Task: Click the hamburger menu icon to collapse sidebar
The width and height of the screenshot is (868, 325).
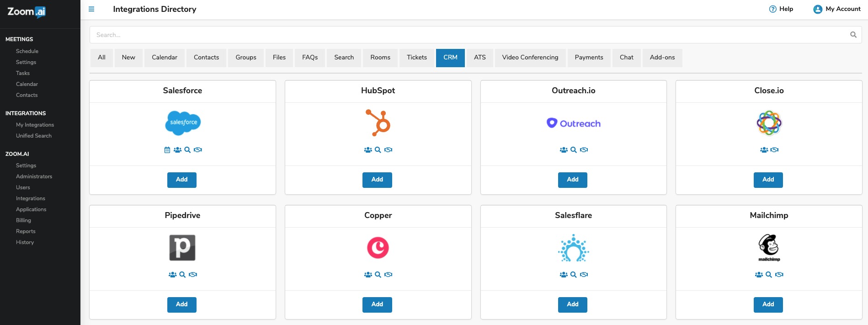Action: [x=91, y=9]
